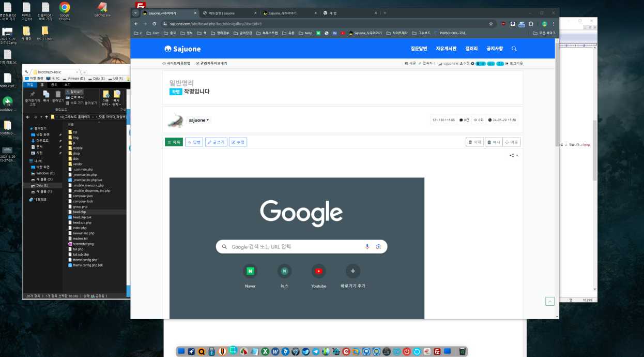Viewport: 644px width, 357px height.
Task: Open a new Chrome tab with plus
Action: (x=385, y=13)
